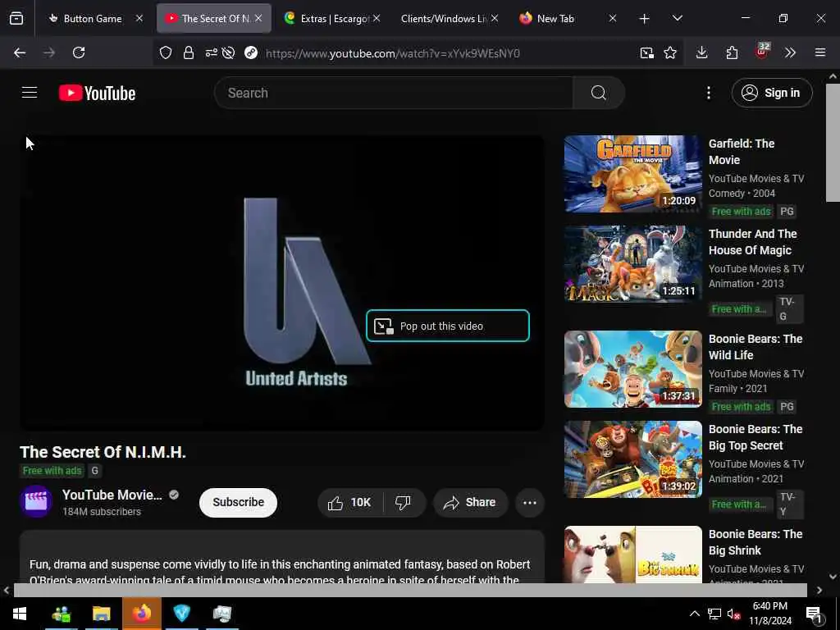Click the YouTube Movie... channel name

click(112, 495)
